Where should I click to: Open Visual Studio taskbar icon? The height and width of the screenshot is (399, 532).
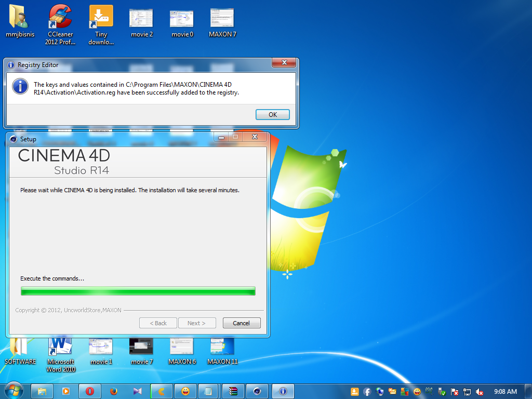(x=137, y=392)
